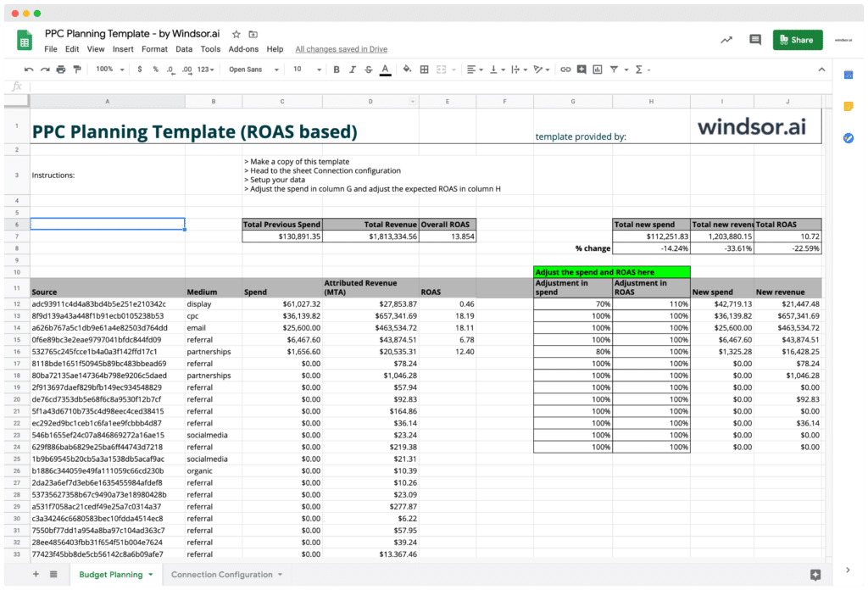Click the green Share button
Screen dimensions: 868x590
point(797,40)
